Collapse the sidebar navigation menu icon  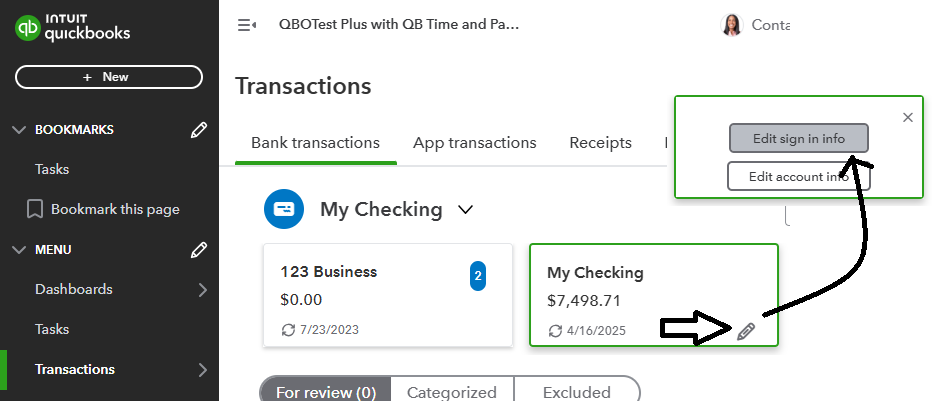246,25
